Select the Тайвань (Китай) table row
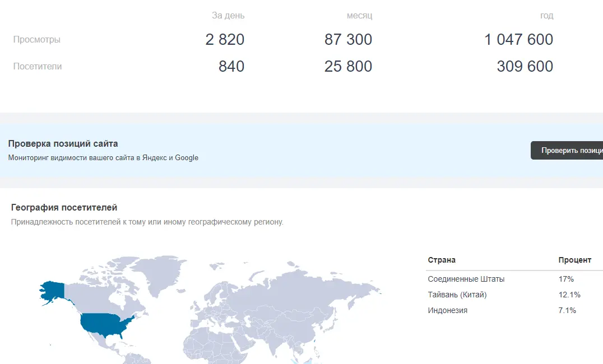Screen dimensions: 603x364 [x=514, y=295]
